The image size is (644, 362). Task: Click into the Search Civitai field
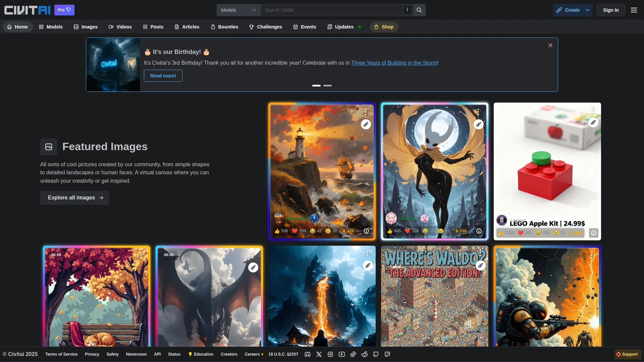332,10
